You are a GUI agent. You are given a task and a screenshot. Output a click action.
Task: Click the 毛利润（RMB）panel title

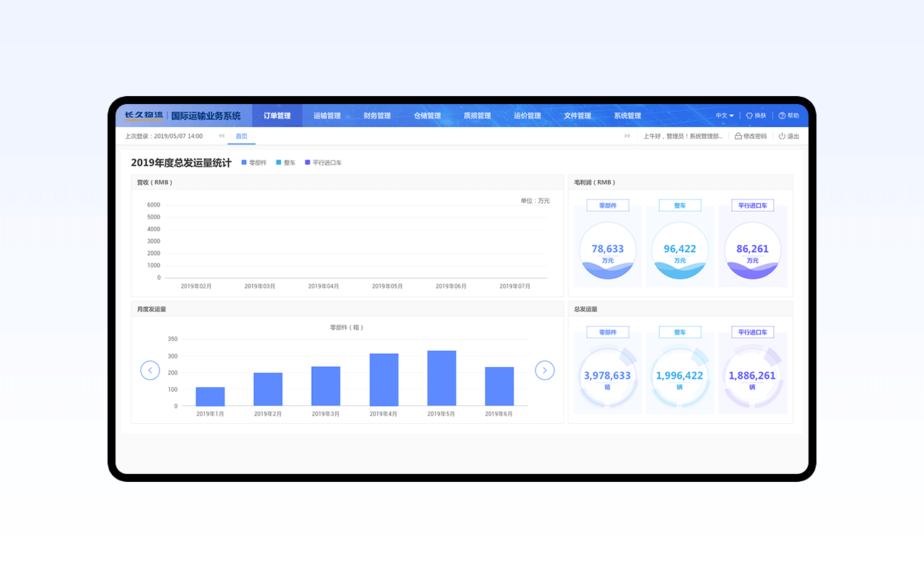click(595, 183)
